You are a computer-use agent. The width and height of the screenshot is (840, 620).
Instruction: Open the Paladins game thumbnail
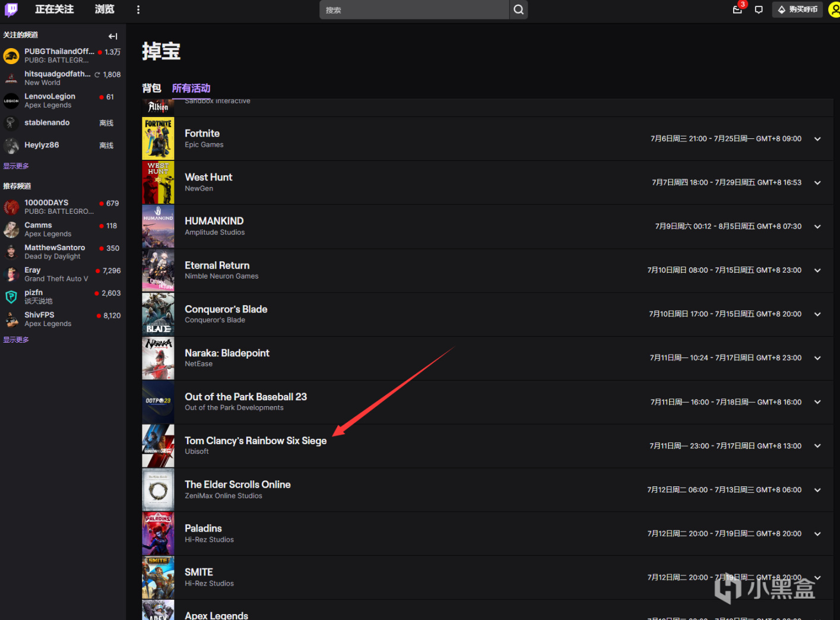click(x=158, y=534)
